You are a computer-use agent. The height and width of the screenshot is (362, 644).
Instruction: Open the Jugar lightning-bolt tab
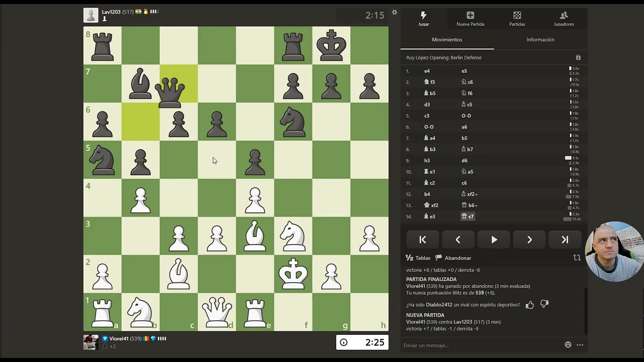(424, 19)
